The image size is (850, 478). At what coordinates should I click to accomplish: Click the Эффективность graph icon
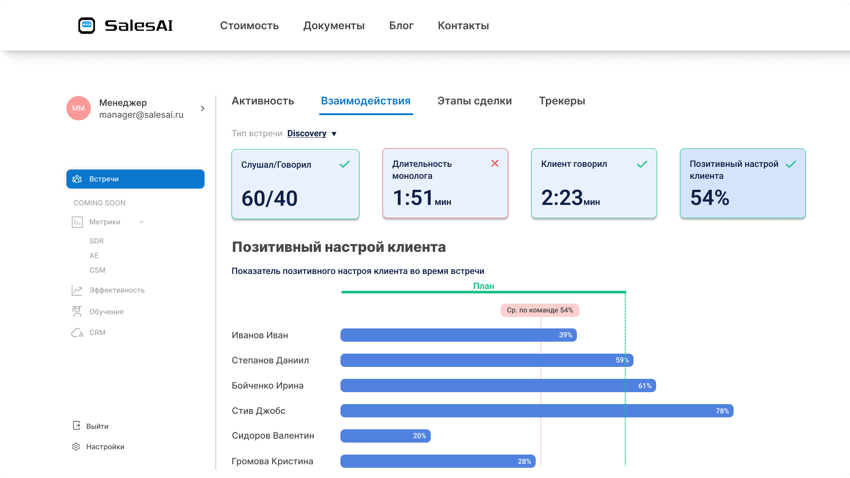tap(77, 290)
